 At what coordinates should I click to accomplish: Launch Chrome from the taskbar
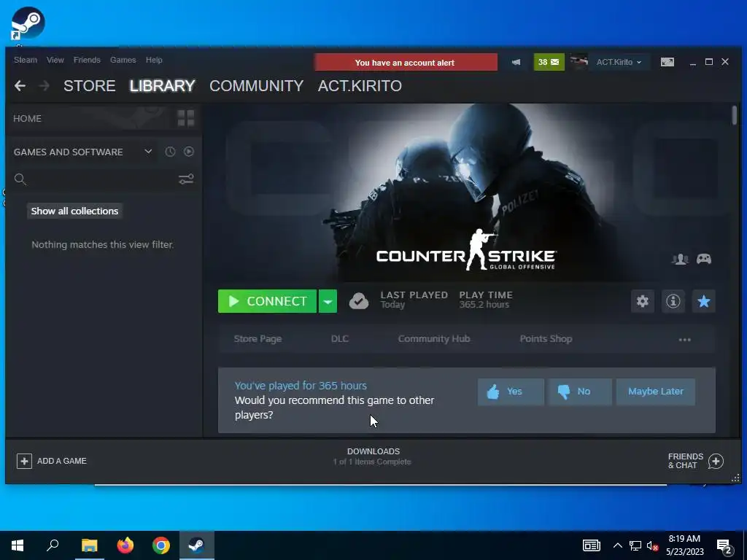[x=161, y=545]
